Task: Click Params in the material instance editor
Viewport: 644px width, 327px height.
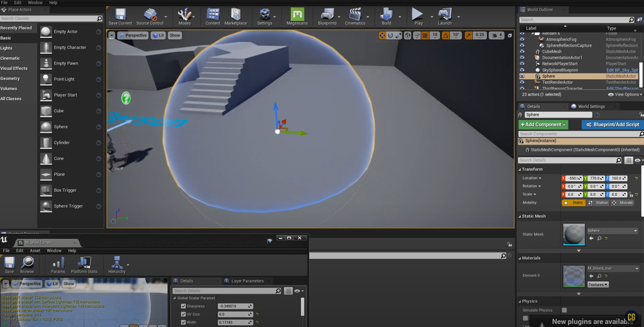Action: click(58, 265)
